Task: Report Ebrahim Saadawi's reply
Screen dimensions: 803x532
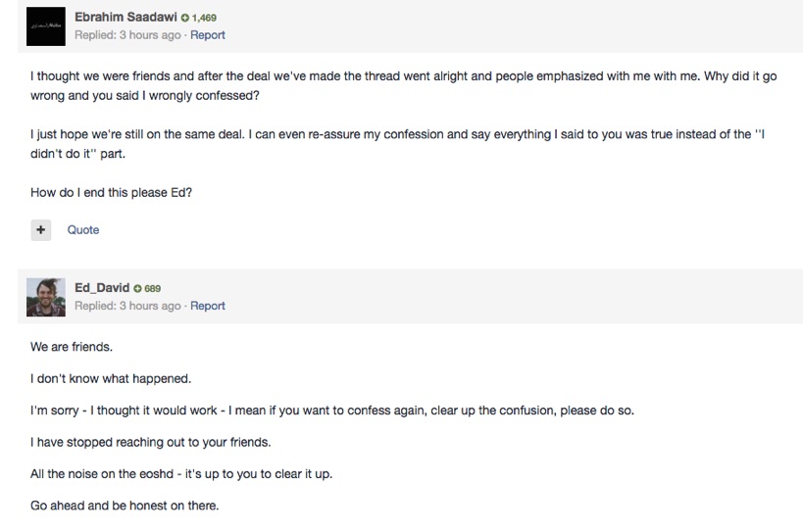Action: (208, 35)
